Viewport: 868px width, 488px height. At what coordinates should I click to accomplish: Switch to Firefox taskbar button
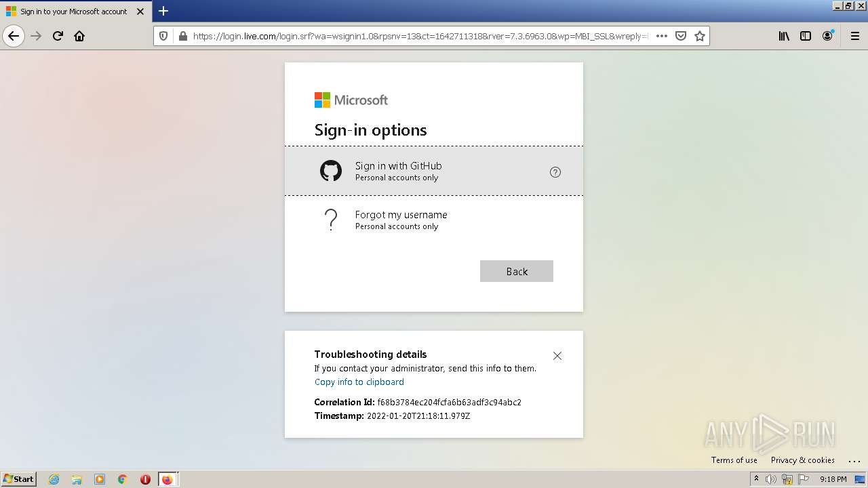coord(167,479)
